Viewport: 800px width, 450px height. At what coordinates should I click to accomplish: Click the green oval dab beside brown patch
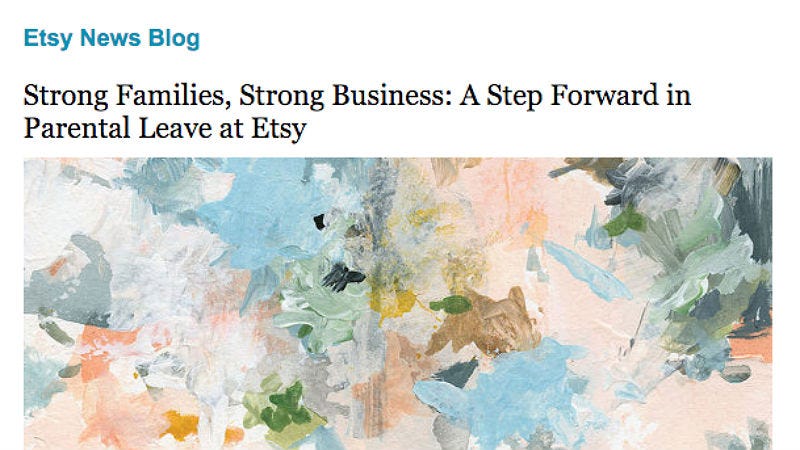pyautogui.click(x=451, y=305)
